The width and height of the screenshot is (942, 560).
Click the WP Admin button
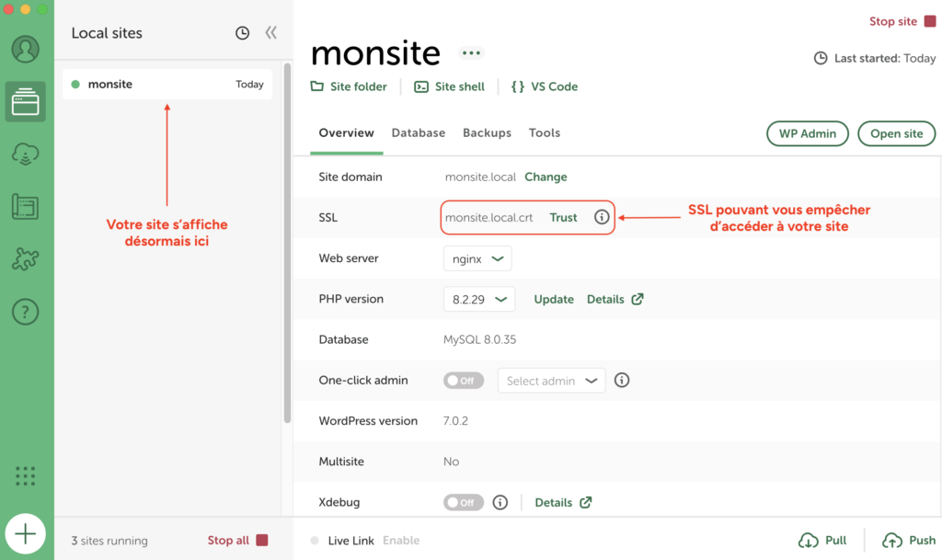click(808, 133)
